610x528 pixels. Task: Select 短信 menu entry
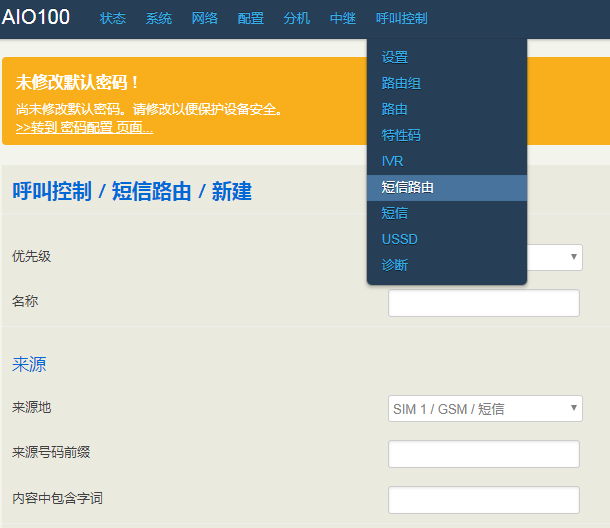(447, 214)
